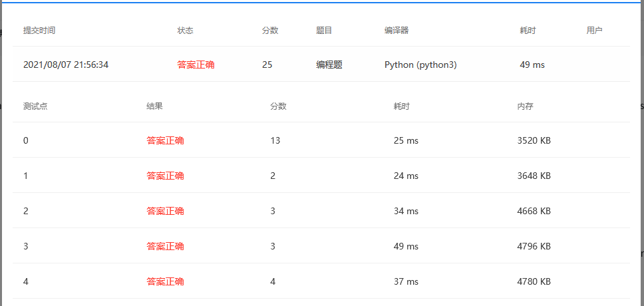
Task: Select test point number 0
Action: [x=26, y=140]
